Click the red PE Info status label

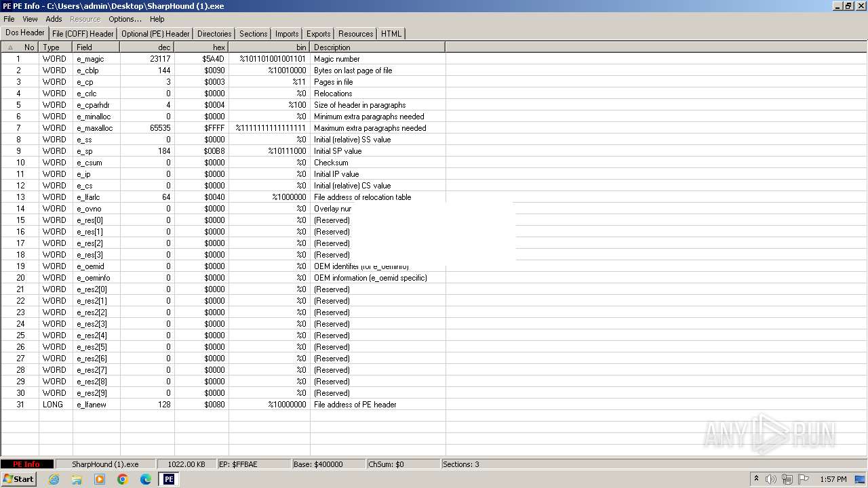click(26, 464)
